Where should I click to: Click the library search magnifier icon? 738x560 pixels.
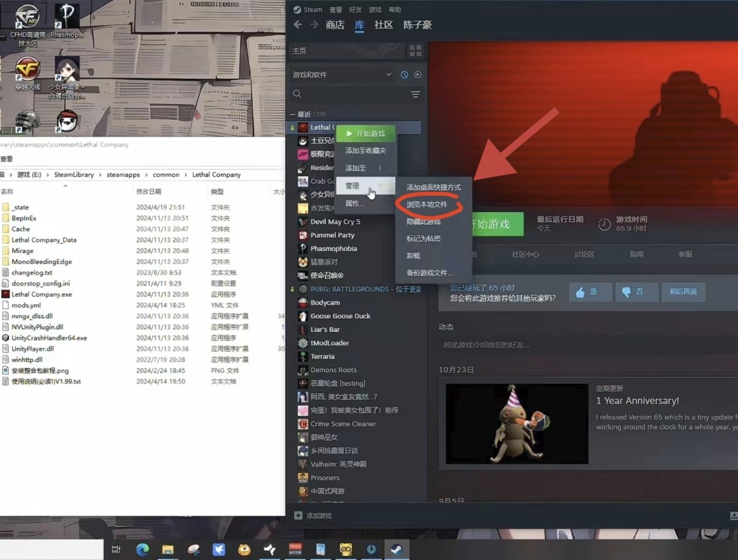coord(298,94)
